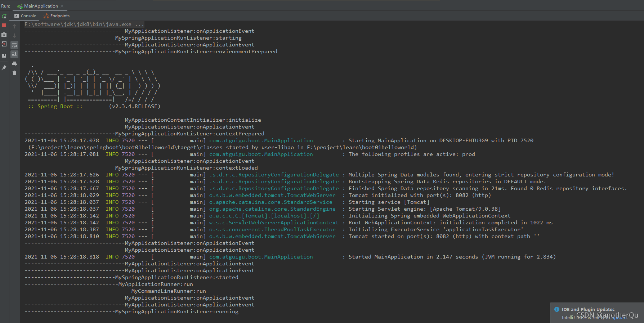The width and height of the screenshot is (644, 323).
Task: Click the MyCommandLineRunner:run line
Action: click(x=115, y=291)
